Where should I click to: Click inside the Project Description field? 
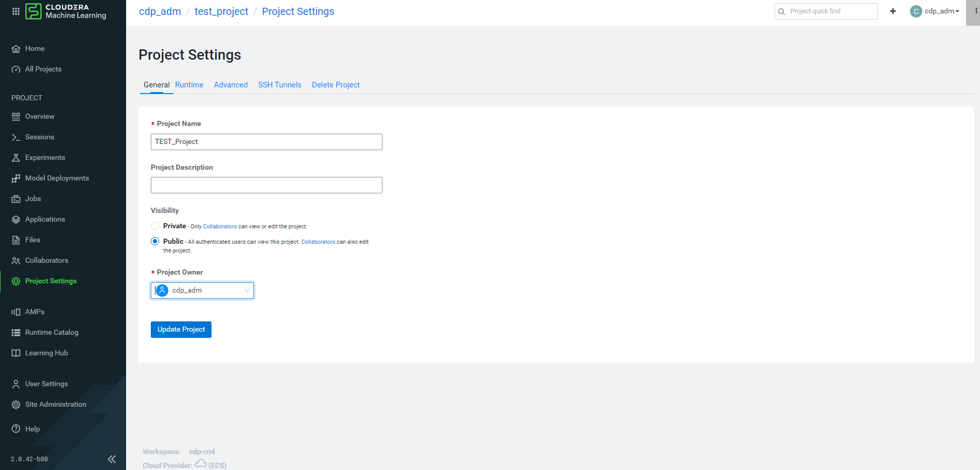[266, 185]
